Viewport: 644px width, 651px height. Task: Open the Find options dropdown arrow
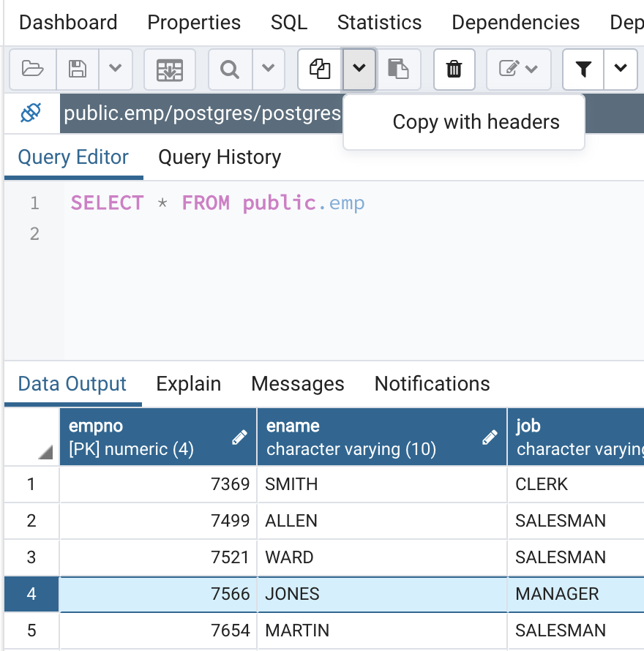coord(269,69)
